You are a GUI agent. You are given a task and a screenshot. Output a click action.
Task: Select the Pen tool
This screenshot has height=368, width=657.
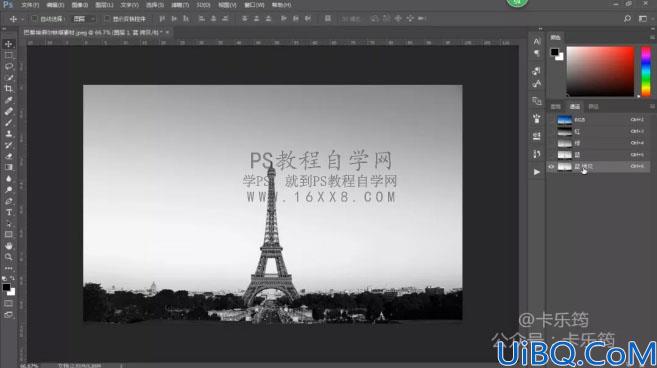pos(8,201)
